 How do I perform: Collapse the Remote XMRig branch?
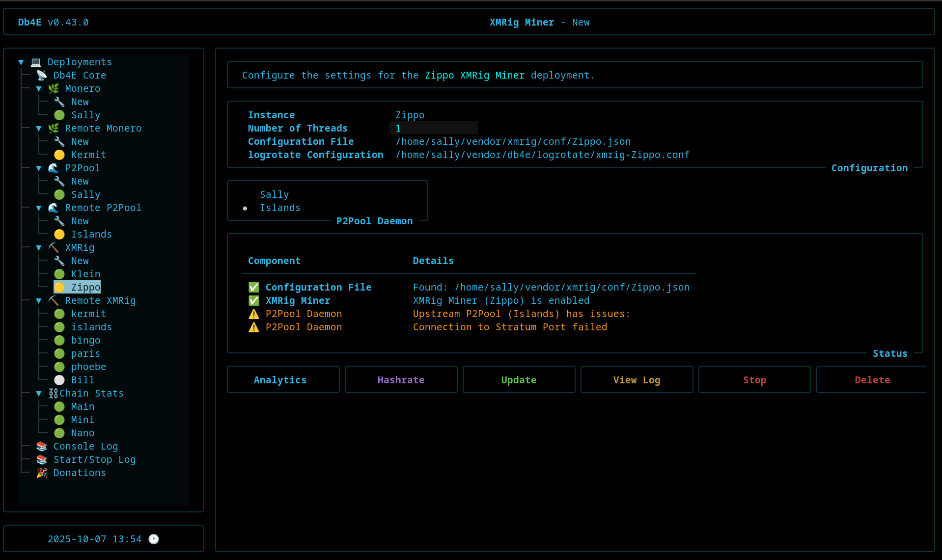(39, 300)
